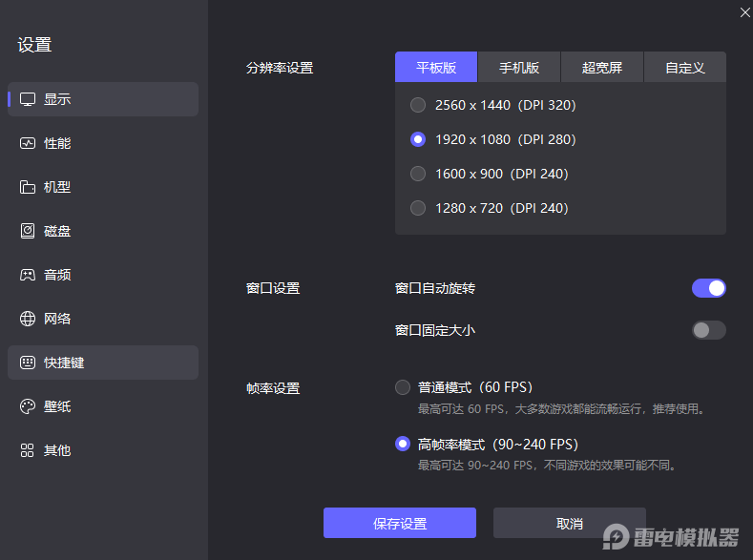Open the 性能 settings section

click(x=103, y=143)
